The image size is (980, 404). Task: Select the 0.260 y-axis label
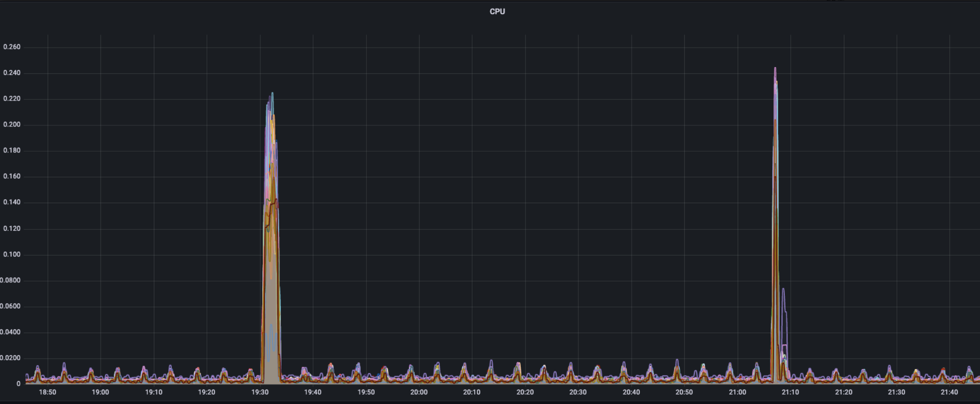tap(12, 47)
